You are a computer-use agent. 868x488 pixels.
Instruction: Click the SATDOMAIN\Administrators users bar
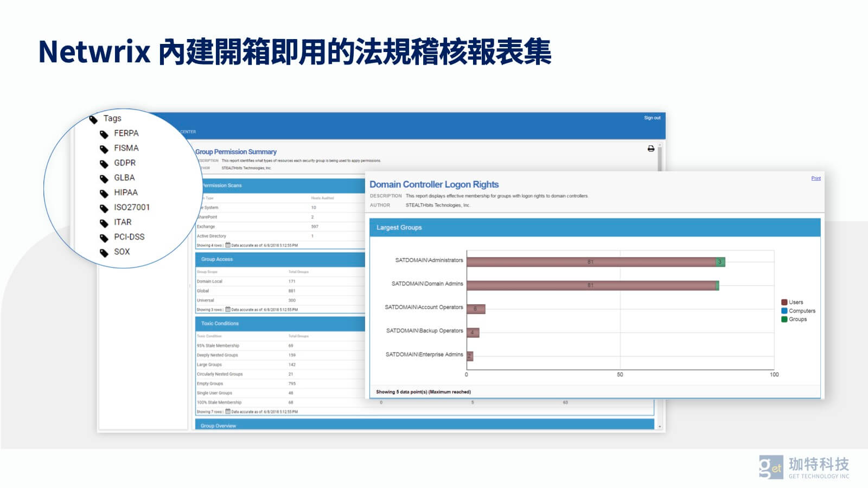591,262
